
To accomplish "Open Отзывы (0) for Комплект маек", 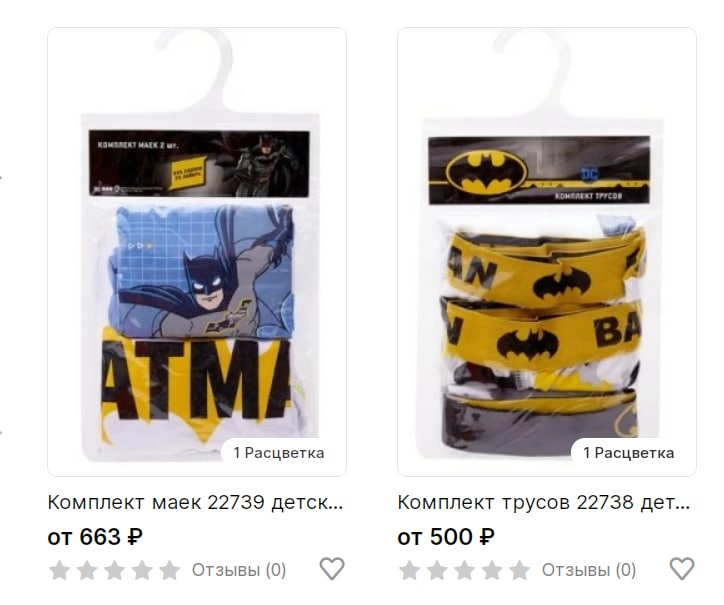I will pyautogui.click(x=239, y=570).
